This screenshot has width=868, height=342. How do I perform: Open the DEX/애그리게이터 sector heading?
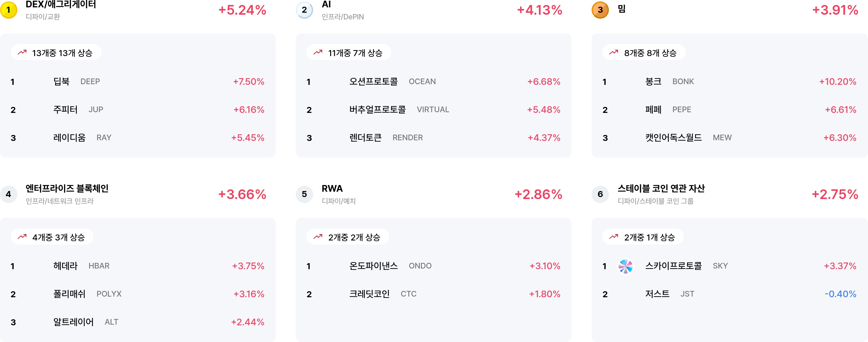pos(61,4)
